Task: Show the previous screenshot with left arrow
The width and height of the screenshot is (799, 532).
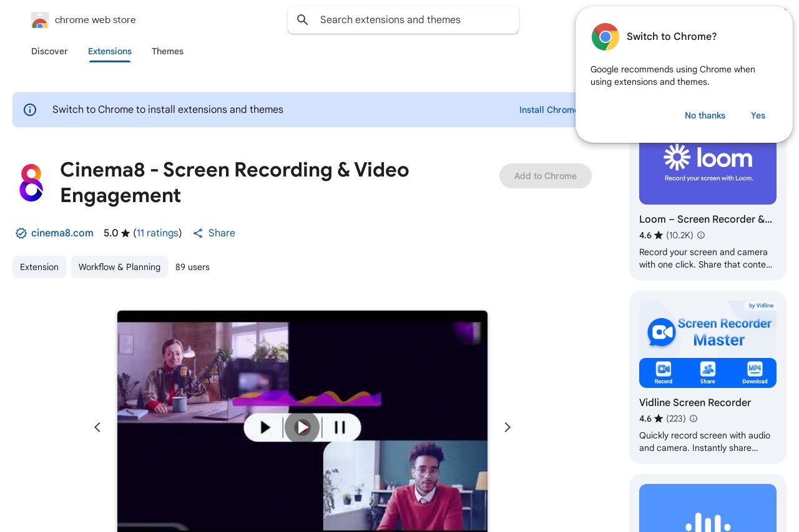Action: tap(97, 427)
